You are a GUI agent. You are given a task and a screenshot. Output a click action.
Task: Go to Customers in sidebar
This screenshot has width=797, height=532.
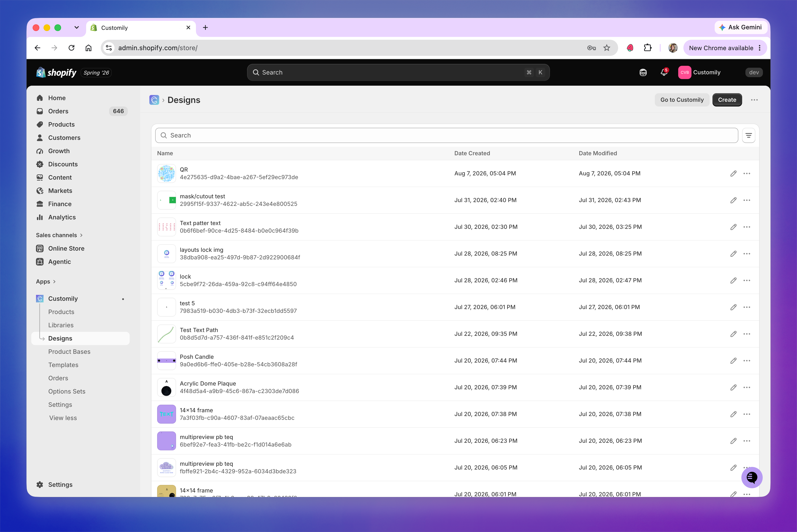pyautogui.click(x=80, y=138)
